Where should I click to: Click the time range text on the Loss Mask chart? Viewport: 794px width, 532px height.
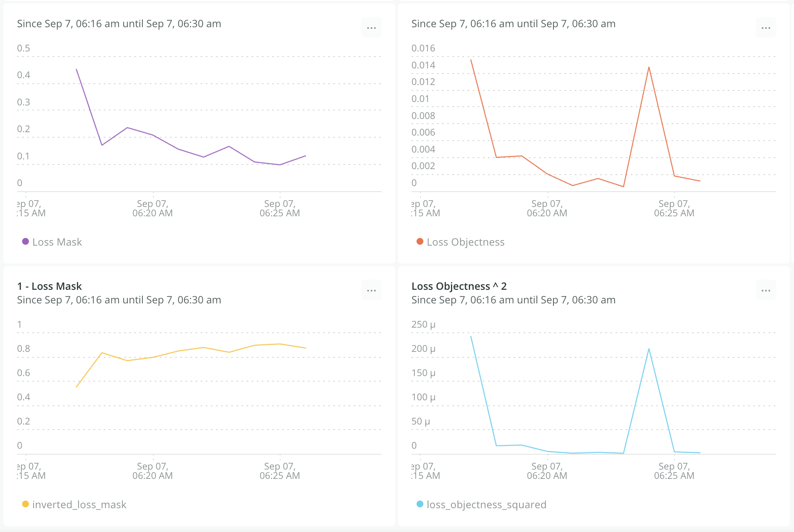(119, 24)
